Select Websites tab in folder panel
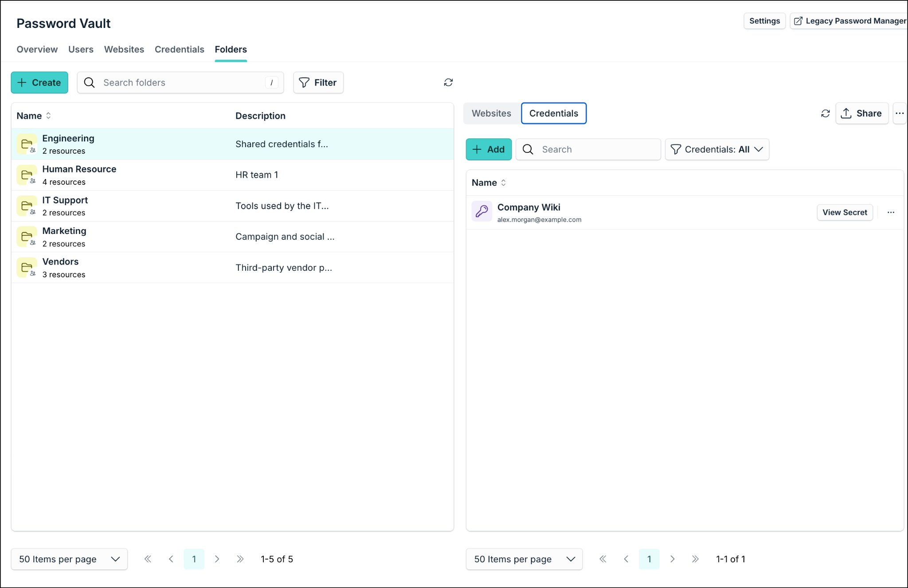Viewport: 908px width, 588px height. (x=491, y=113)
